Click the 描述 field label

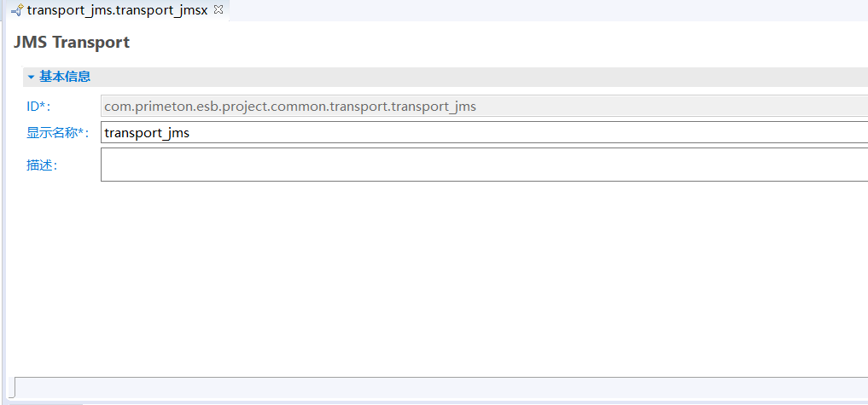tap(41, 165)
